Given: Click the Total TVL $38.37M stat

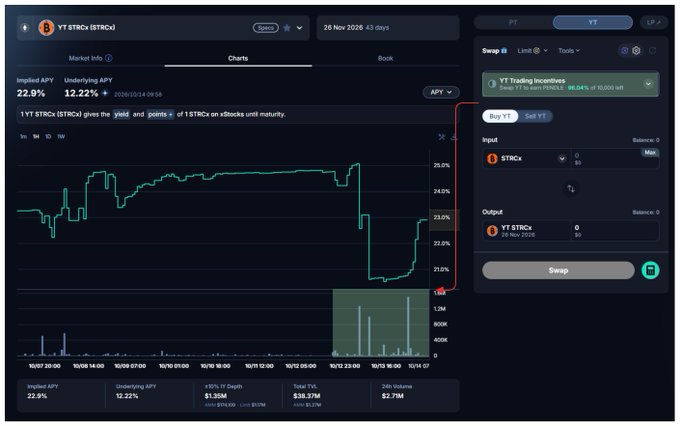Looking at the screenshot, I should coord(307,396).
